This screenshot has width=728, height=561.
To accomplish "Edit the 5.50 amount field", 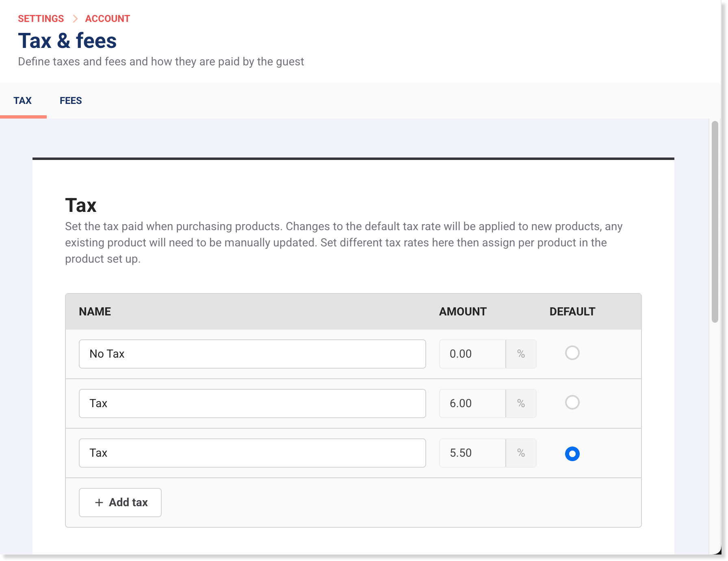I will [x=472, y=453].
